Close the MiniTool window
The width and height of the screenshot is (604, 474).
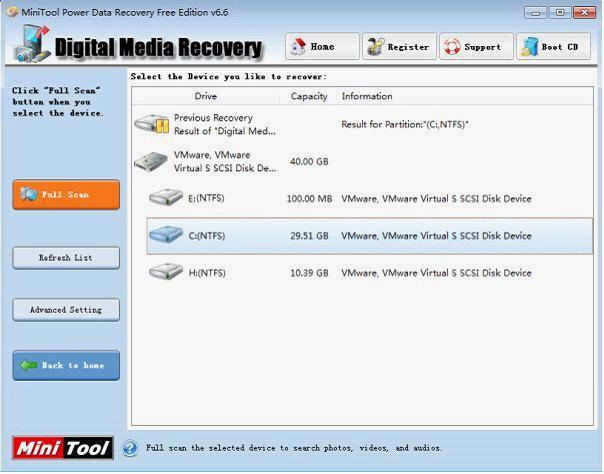[584, 13]
